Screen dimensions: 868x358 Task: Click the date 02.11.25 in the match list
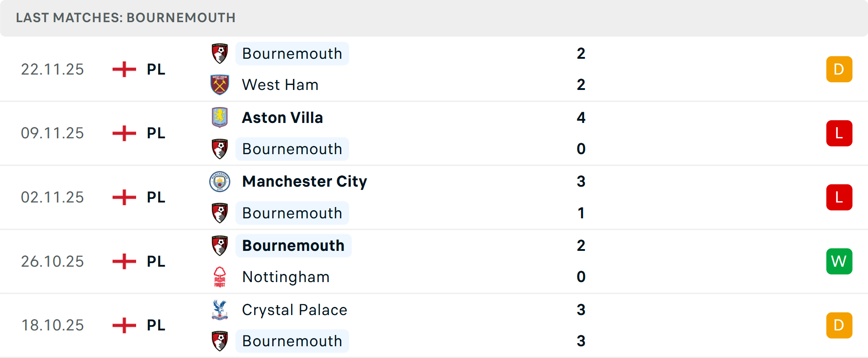(x=52, y=197)
